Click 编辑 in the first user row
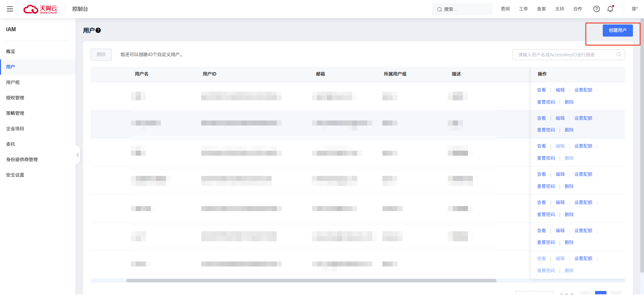Viewport: 644px width, 295px height. coord(560,90)
